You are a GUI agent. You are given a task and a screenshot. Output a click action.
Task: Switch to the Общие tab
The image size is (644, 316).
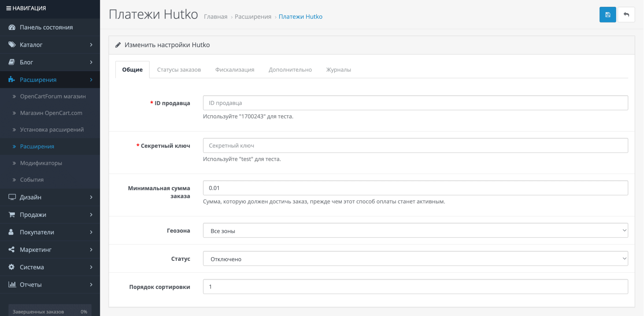[132, 69]
